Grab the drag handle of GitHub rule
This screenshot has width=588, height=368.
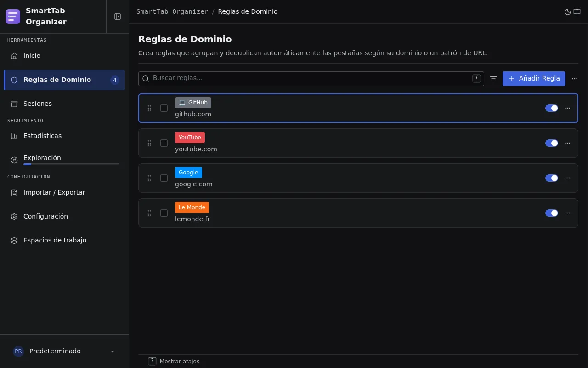click(149, 108)
